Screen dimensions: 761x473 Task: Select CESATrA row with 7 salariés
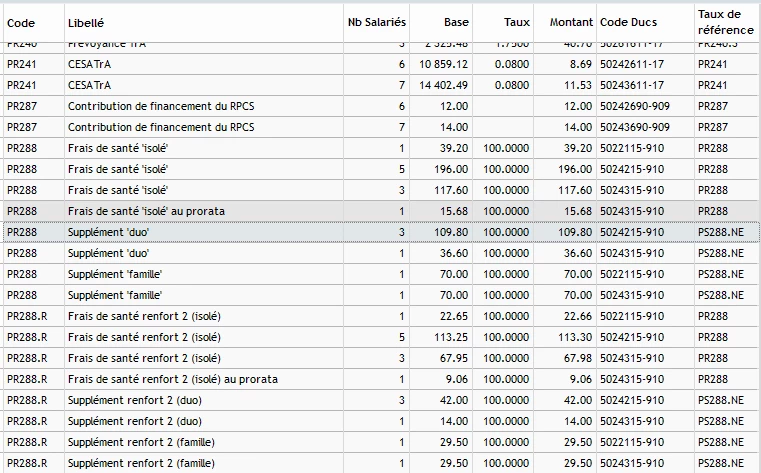(x=380, y=85)
